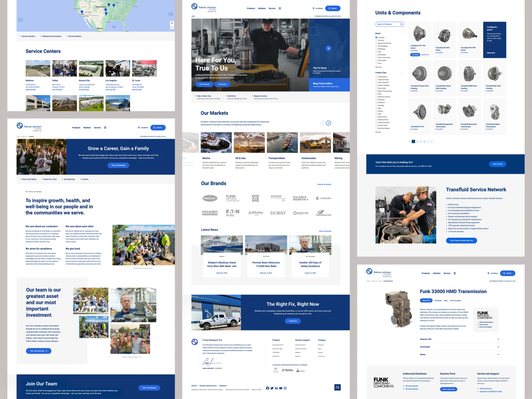Open hamburger menu in center page header
Viewport: 532px width, 399px height.
(280, 8)
